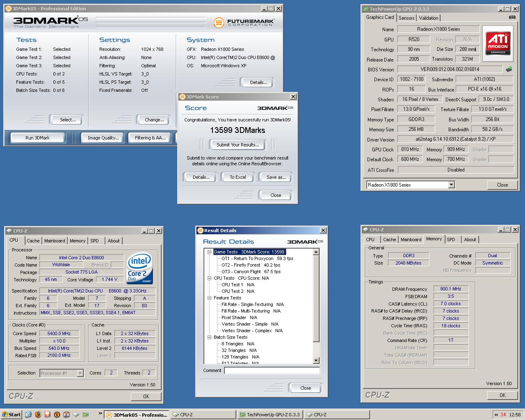This screenshot has width=525, height=420.
Task: Open the SPD tab in the right CPU-Z window
Action: 451,240
